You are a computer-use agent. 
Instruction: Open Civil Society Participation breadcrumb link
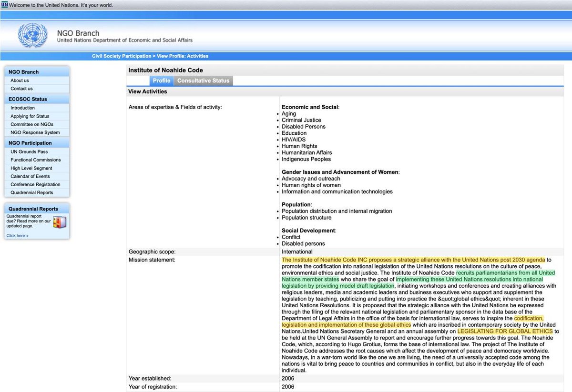[x=122, y=56]
